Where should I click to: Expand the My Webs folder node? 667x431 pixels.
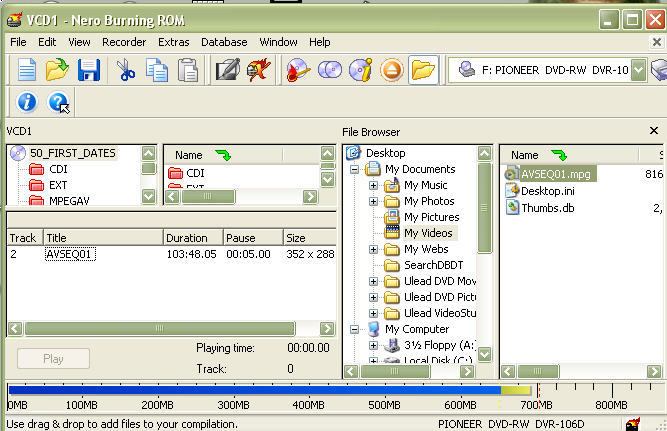point(373,249)
